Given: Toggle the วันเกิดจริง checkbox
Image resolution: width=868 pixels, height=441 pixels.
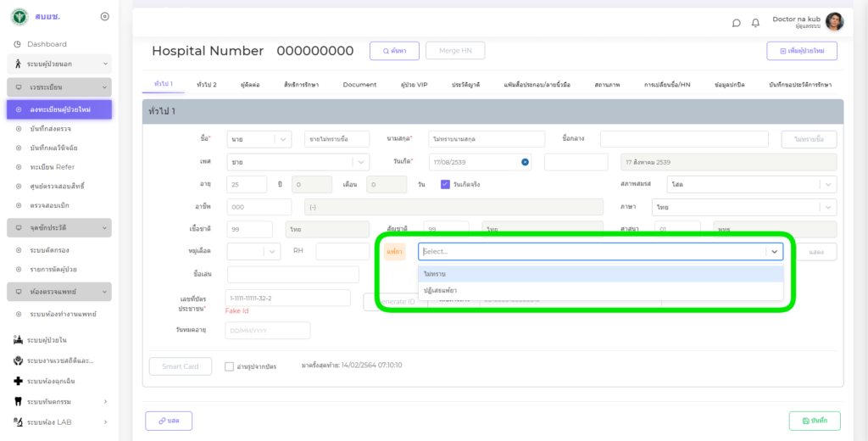Looking at the screenshot, I should pos(445,184).
